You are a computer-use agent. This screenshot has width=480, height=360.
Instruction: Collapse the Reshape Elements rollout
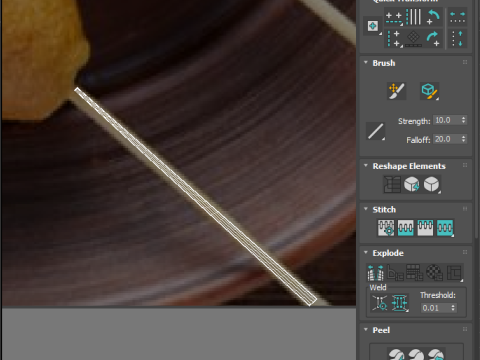pyautogui.click(x=366, y=165)
